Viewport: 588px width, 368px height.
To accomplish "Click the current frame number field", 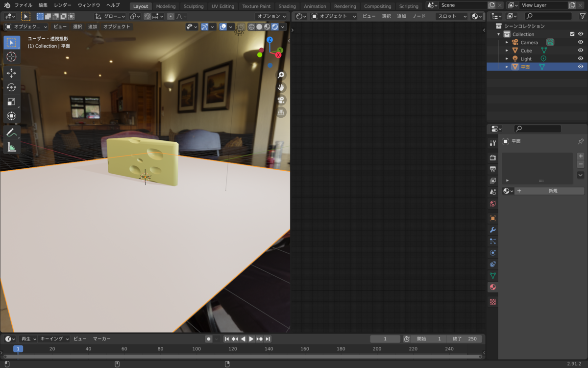I will [385, 339].
